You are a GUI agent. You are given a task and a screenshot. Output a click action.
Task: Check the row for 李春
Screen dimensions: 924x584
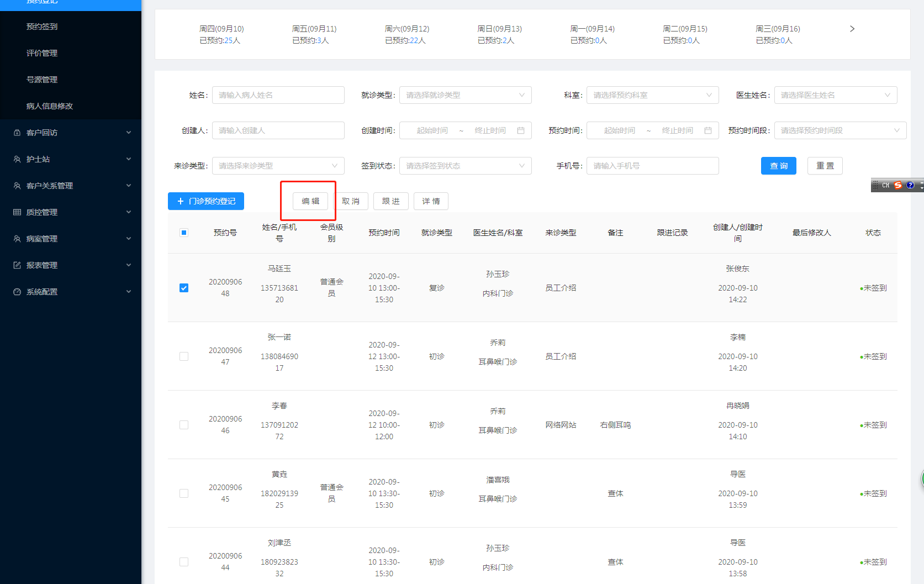(184, 425)
